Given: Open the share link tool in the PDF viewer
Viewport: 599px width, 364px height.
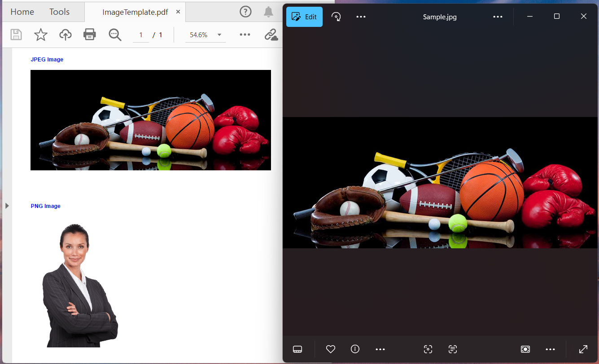Looking at the screenshot, I should pyautogui.click(x=271, y=35).
